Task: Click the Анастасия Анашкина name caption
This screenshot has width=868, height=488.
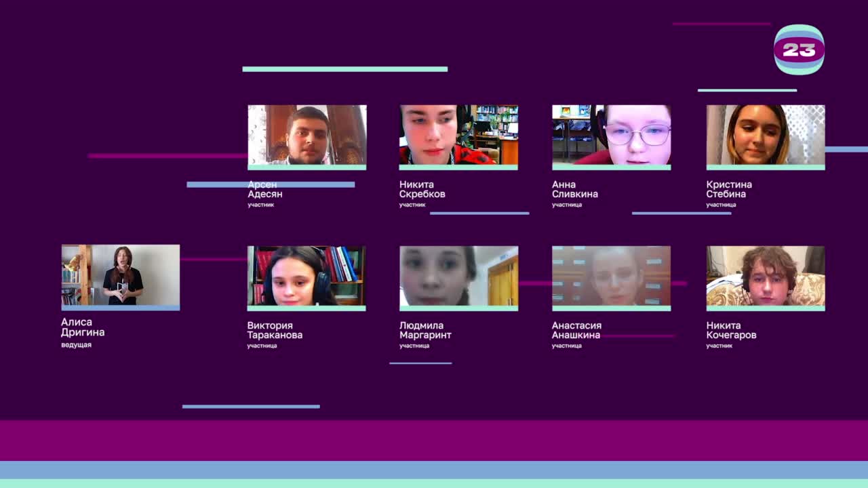Action: point(576,330)
